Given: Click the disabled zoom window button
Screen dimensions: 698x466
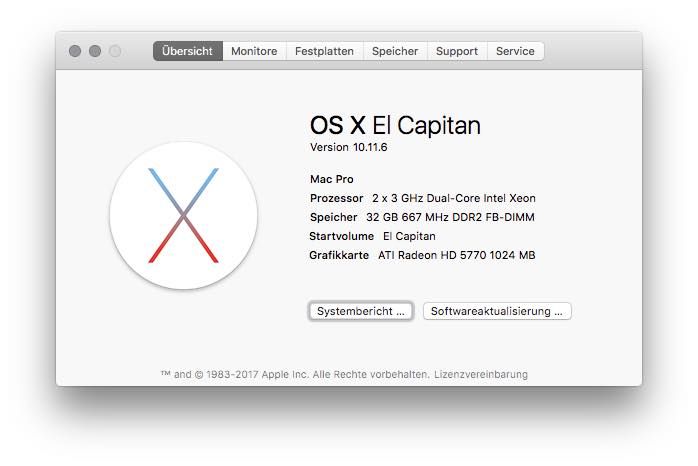Looking at the screenshot, I should pos(115,51).
